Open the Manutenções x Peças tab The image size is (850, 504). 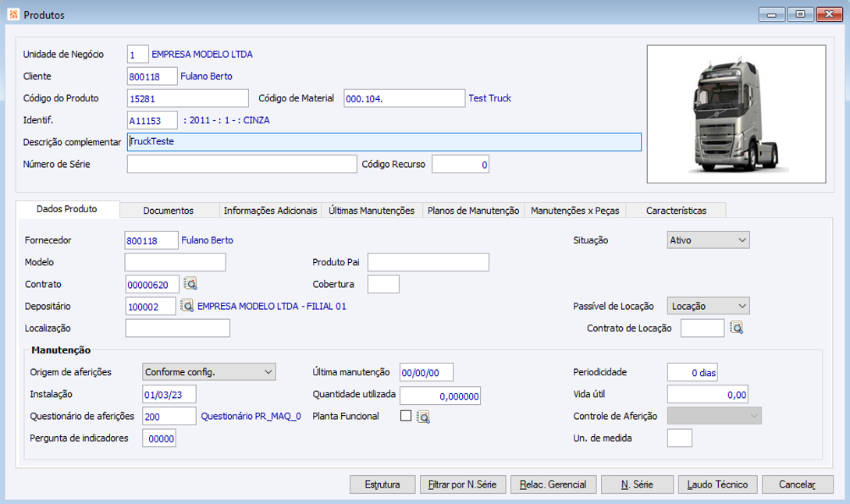click(x=575, y=211)
